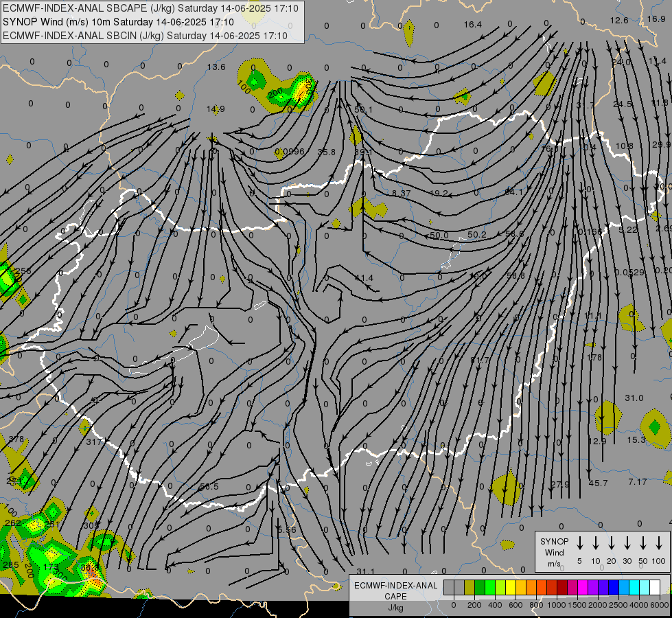Click the map value 56.5

click(x=209, y=487)
